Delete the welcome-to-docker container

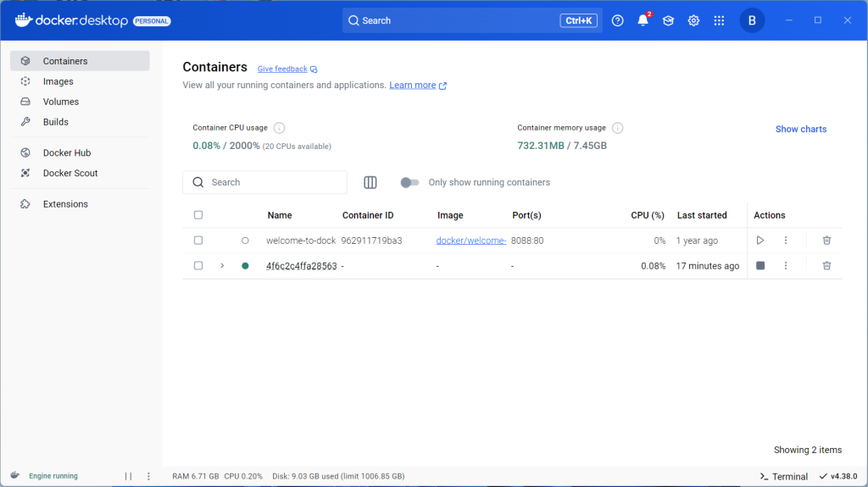click(826, 241)
